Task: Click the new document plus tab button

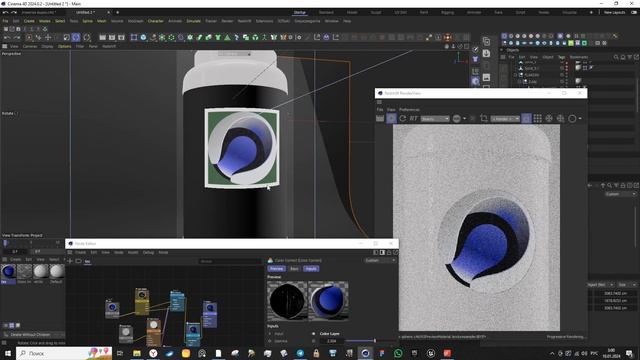Action: (x=118, y=13)
